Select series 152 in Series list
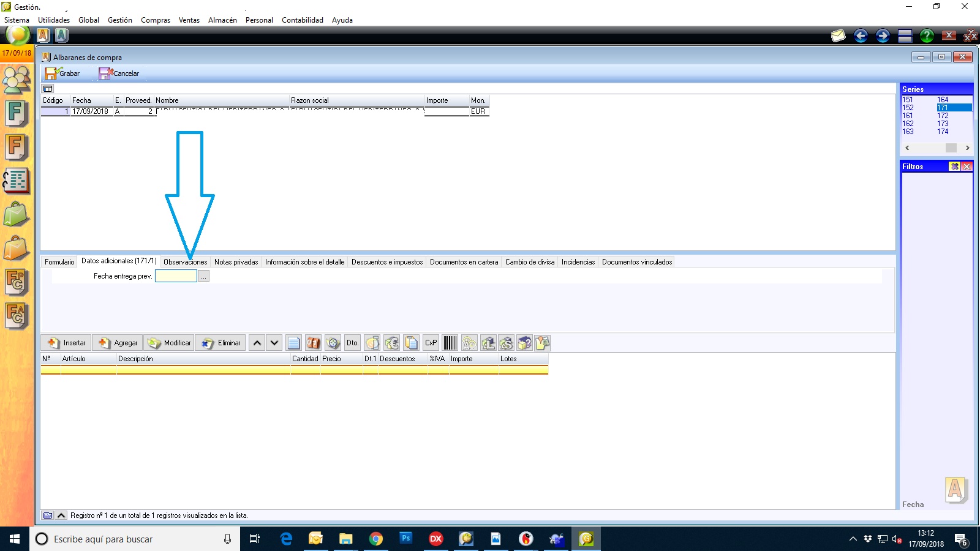This screenshot has height=551, width=980. pos(908,108)
